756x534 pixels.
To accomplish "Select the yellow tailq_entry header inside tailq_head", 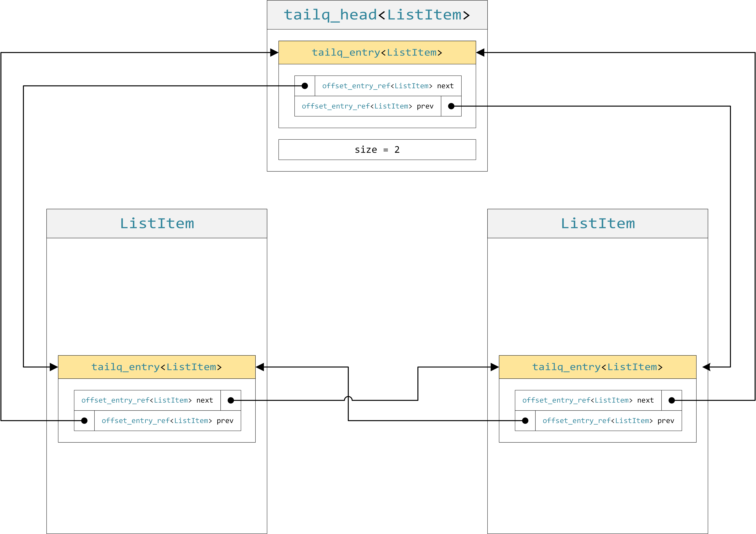I will click(377, 52).
